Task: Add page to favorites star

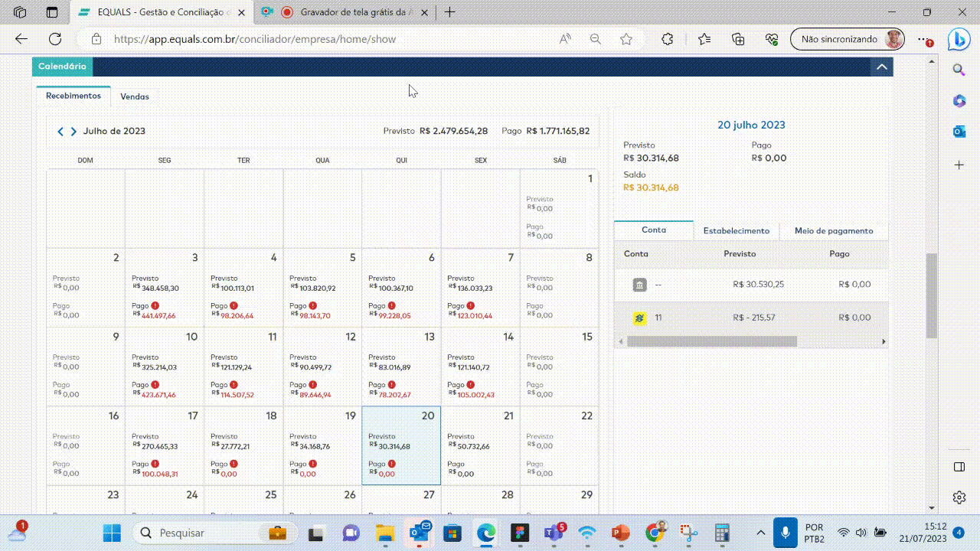Action: (x=626, y=39)
